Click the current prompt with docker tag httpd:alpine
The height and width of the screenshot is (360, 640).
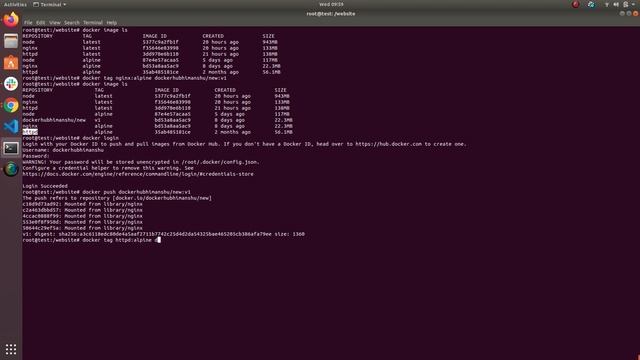pos(91,240)
